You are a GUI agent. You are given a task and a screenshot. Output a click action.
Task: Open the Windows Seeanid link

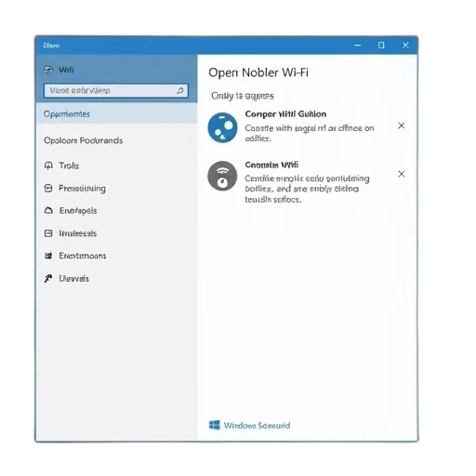257,426
